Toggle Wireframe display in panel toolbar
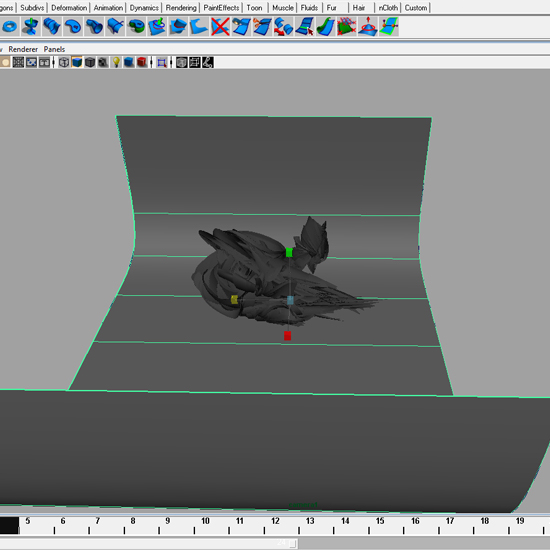Image resolution: width=550 pixels, height=550 pixels. (x=63, y=63)
